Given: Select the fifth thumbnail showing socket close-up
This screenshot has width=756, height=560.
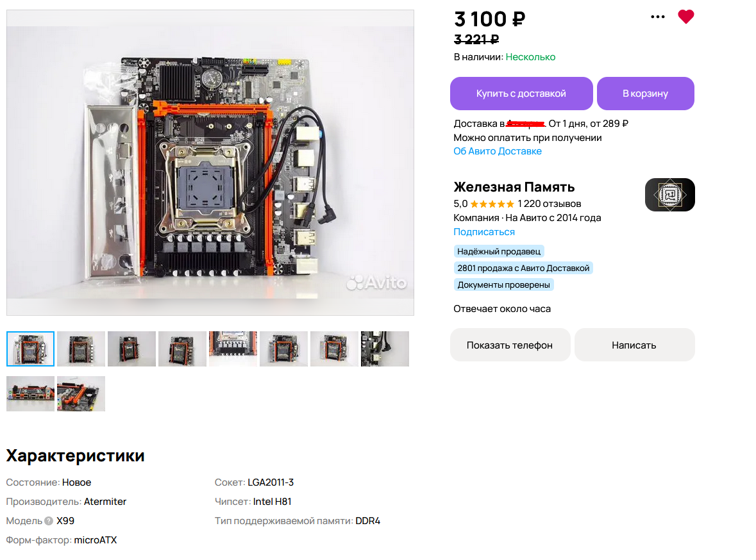Looking at the screenshot, I should pos(233,349).
